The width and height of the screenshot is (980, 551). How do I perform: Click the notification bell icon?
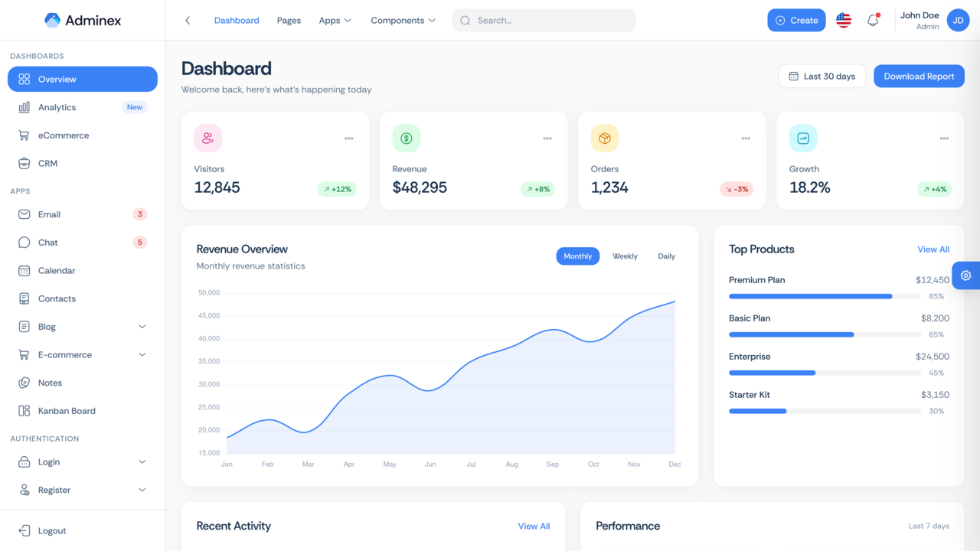[x=872, y=20]
